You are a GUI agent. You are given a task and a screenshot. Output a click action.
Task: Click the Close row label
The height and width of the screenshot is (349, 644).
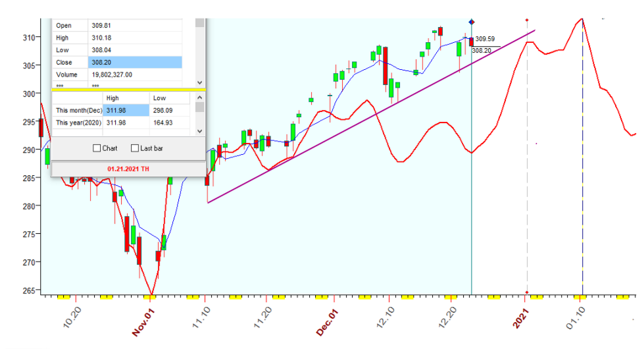click(64, 63)
